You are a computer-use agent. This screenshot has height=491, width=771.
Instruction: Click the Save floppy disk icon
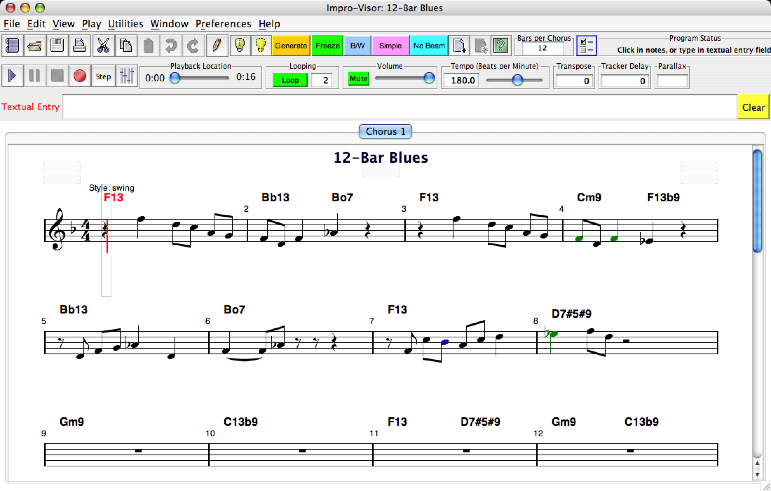(x=57, y=45)
